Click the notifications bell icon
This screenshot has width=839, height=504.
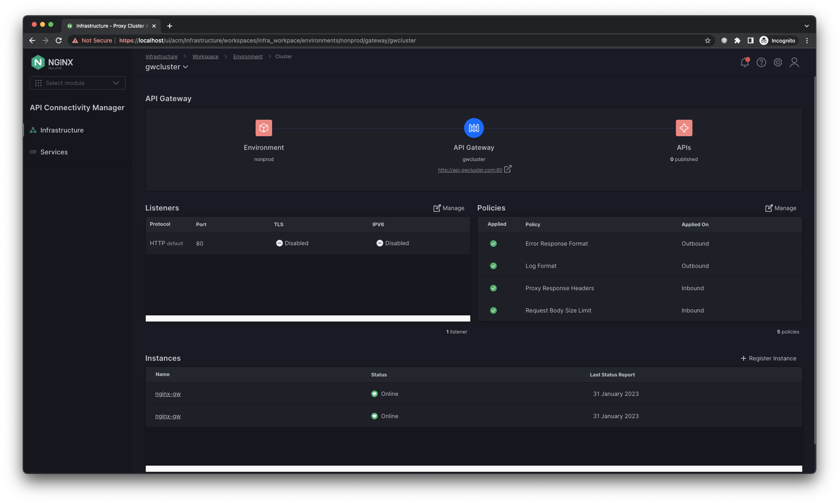744,62
